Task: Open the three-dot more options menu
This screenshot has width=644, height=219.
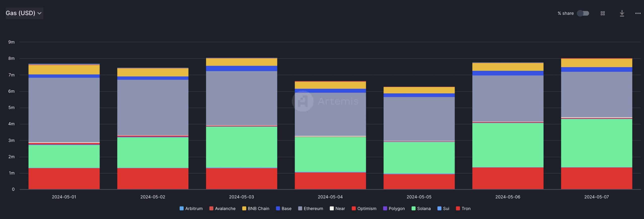Action: [638, 13]
